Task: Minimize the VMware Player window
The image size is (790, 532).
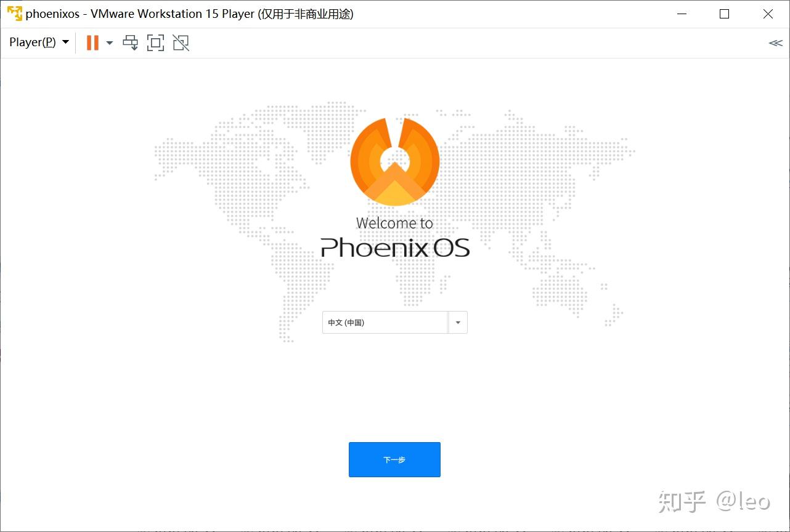Action: point(682,14)
